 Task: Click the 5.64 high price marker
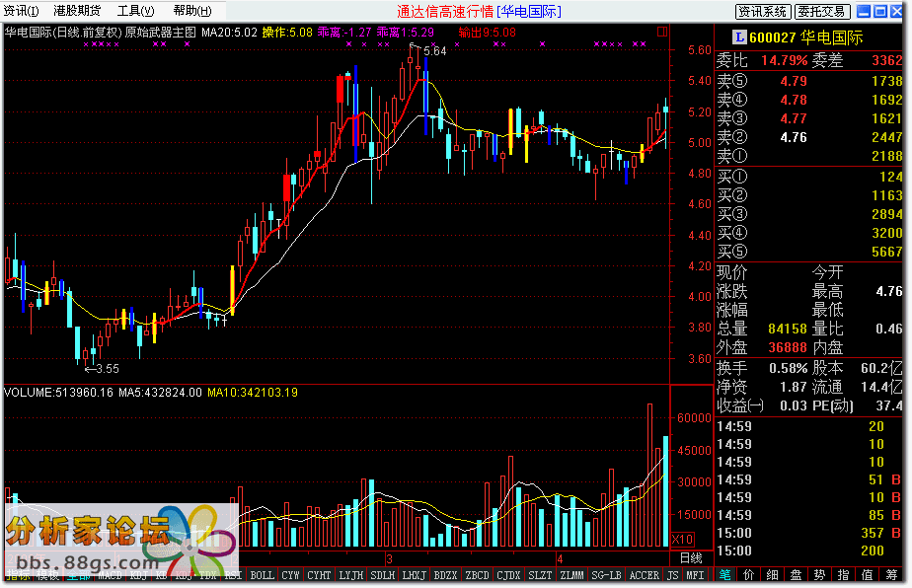pos(434,51)
